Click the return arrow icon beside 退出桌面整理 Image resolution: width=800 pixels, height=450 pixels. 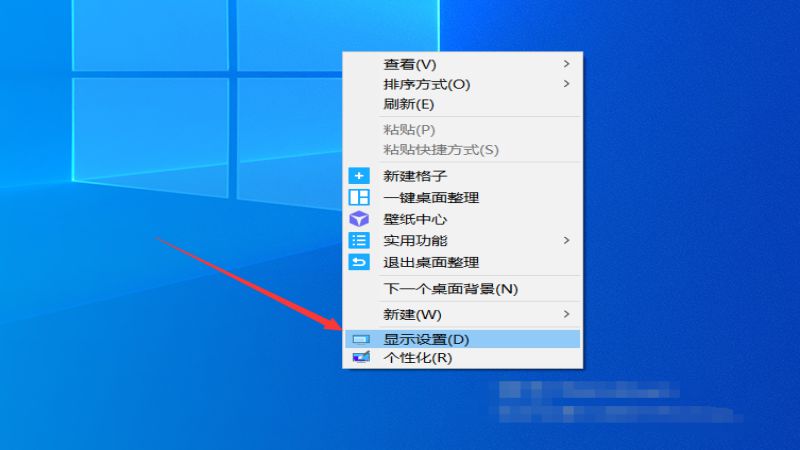(359, 262)
